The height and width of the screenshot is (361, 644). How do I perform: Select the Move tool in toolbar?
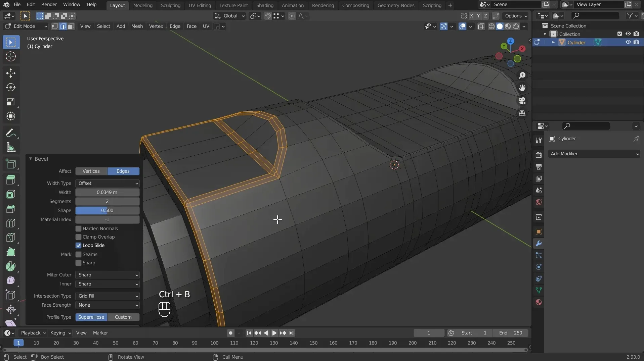11,73
